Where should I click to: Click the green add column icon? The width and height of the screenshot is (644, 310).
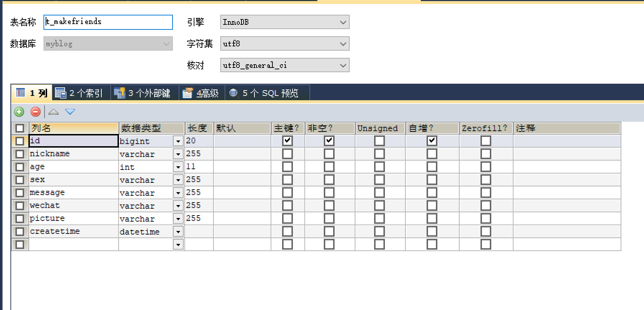pos(19,112)
